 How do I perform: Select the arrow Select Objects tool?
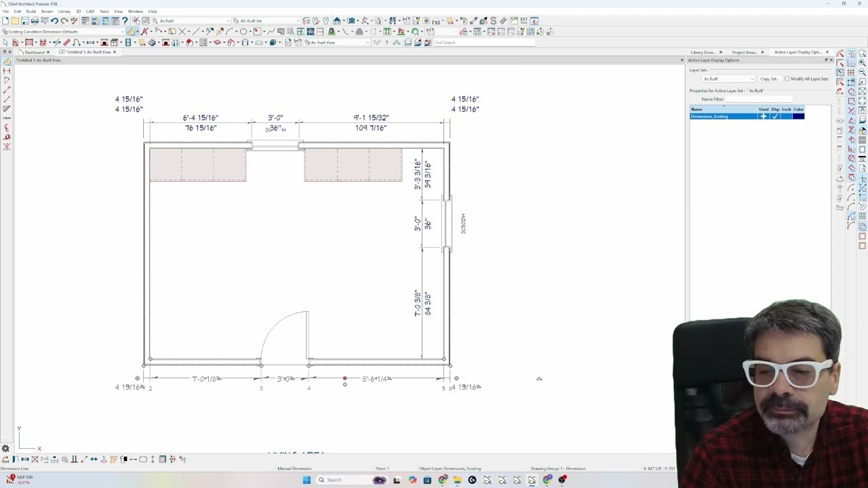5,42
